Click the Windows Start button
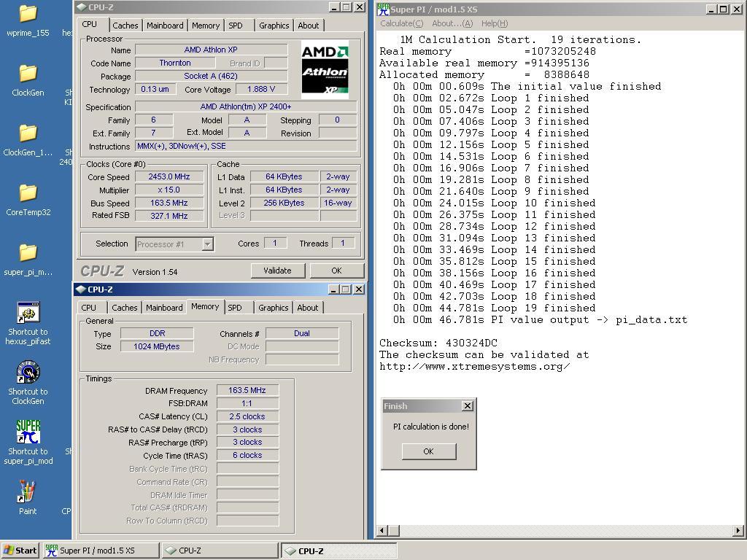This screenshot has height=560, width=747. tap(20, 551)
